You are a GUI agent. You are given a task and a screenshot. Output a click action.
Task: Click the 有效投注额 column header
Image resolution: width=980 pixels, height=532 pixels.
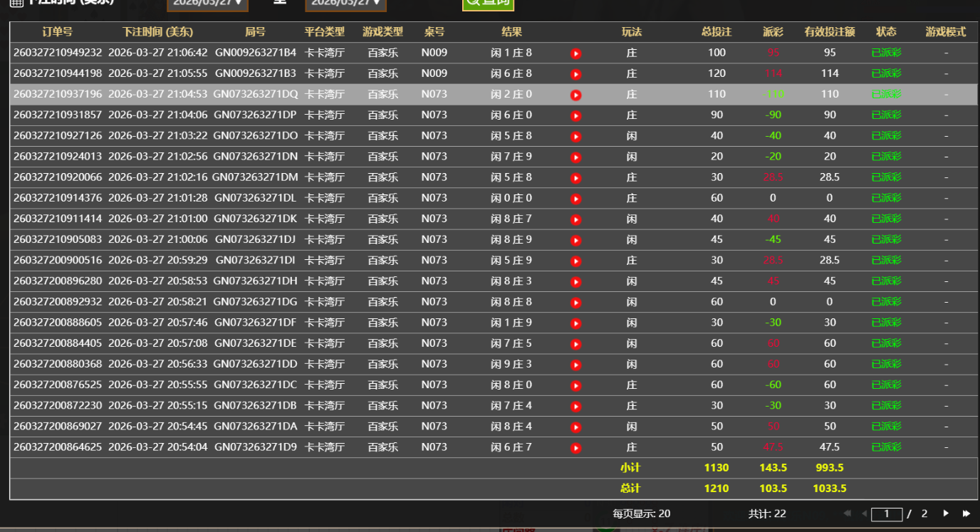[x=830, y=32]
